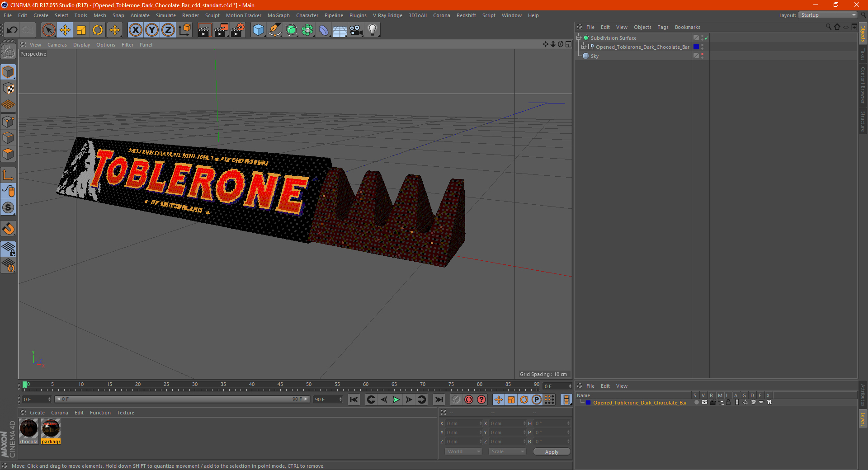This screenshot has height=470, width=868.
Task: Render the active view
Action: [204, 30]
